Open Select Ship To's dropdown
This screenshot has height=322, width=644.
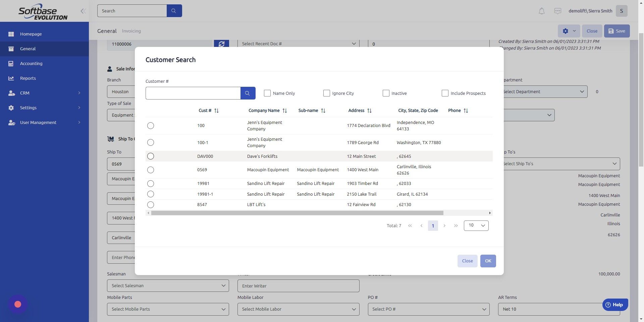click(561, 164)
